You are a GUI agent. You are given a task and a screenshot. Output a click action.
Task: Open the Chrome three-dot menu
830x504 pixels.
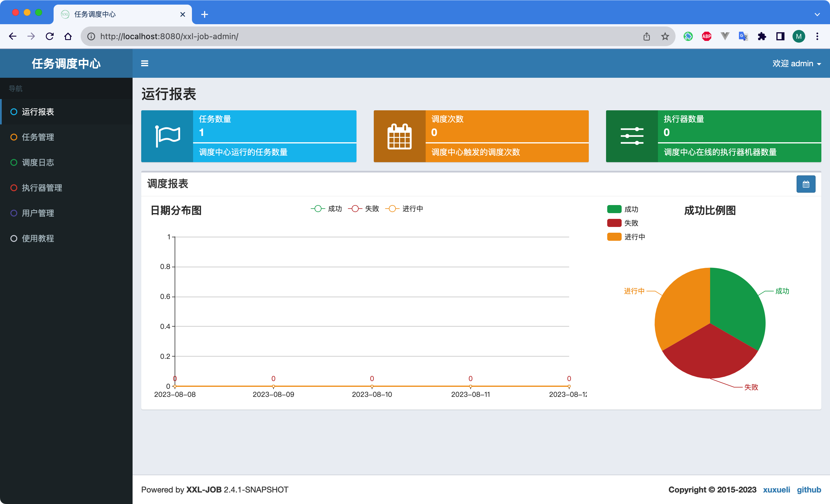[x=817, y=36]
